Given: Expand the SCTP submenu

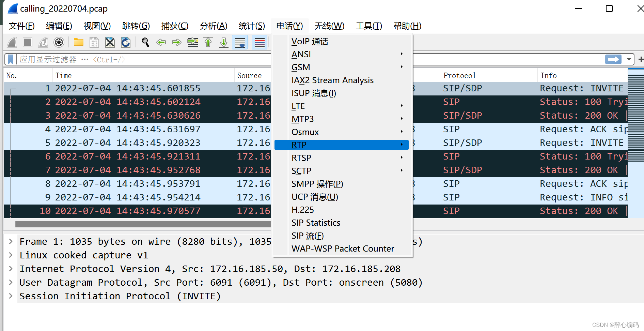Looking at the screenshot, I should pyautogui.click(x=342, y=171).
